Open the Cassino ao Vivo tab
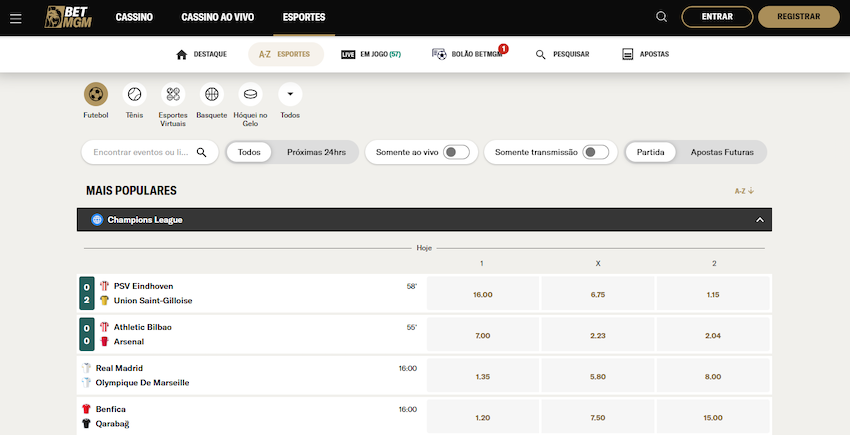 click(217, 17)
